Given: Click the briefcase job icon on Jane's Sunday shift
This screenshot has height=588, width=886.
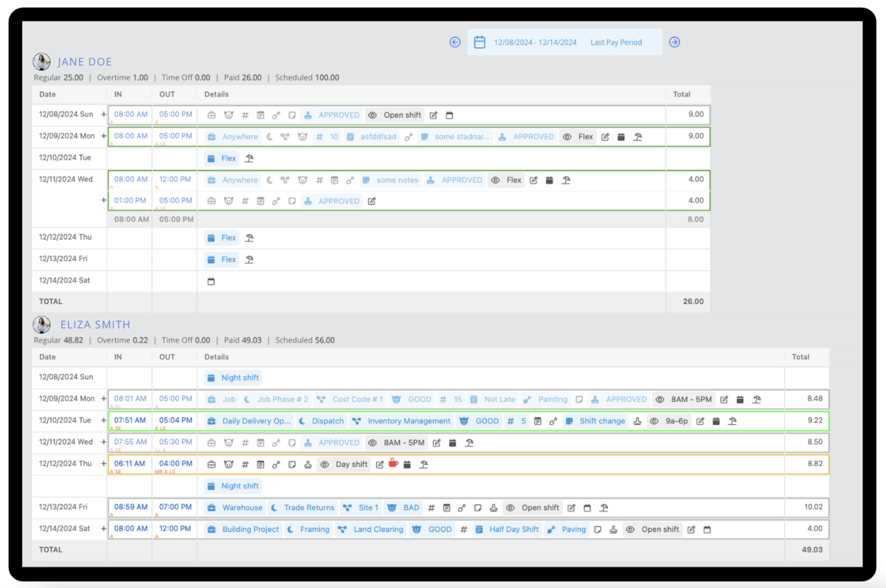Looking at the screenshot, I should (211, 115).
